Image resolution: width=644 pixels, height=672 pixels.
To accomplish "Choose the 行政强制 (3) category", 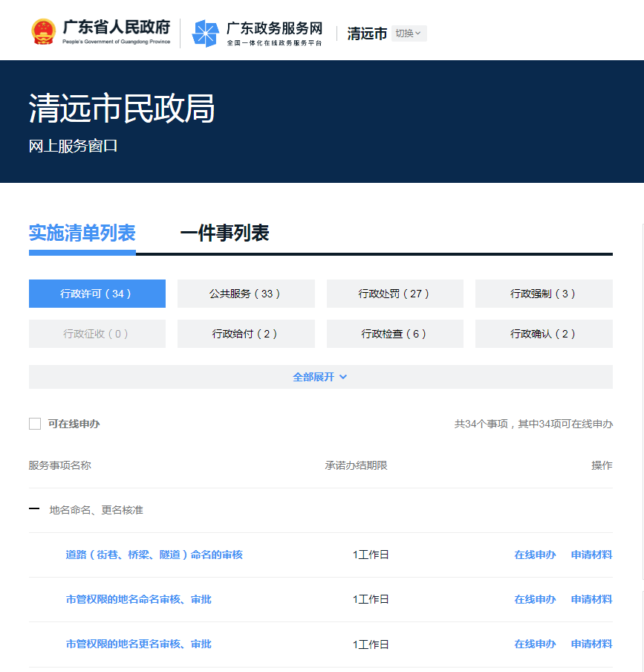I will point(544,294).
